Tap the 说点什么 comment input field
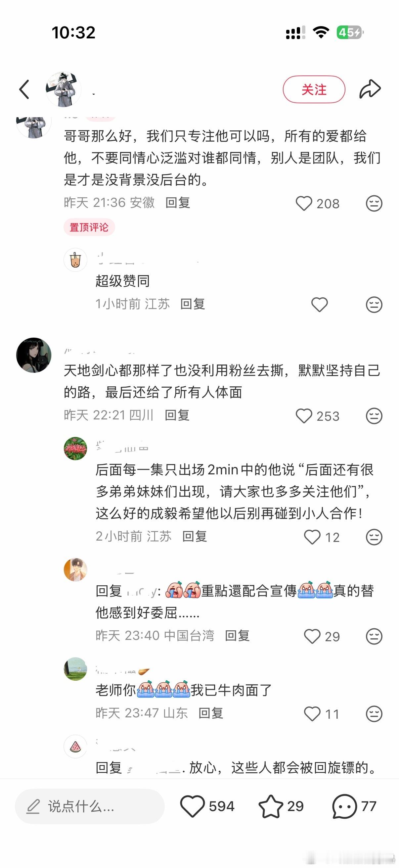 90,806
